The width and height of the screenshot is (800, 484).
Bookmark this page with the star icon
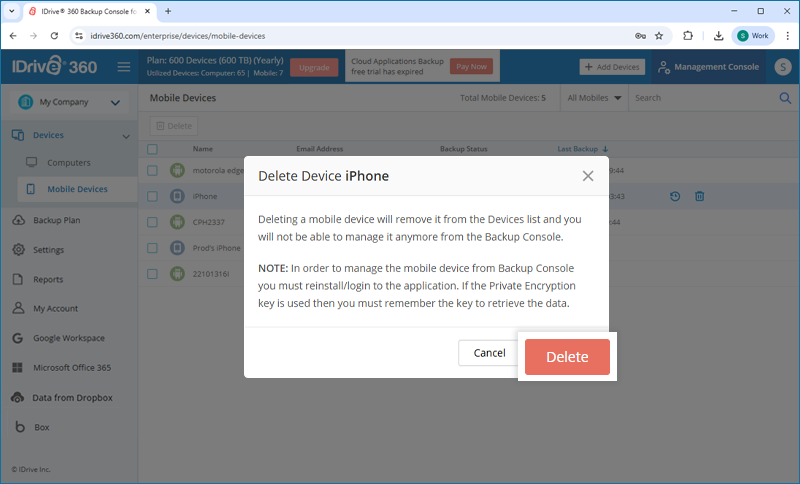pyautogui.click(x=659, y=36)
